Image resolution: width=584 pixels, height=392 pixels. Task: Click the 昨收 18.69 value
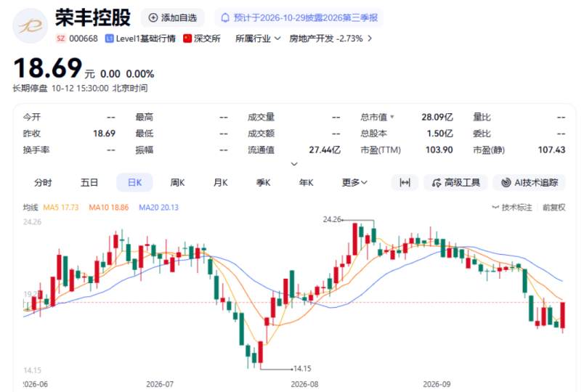point(105,134)
